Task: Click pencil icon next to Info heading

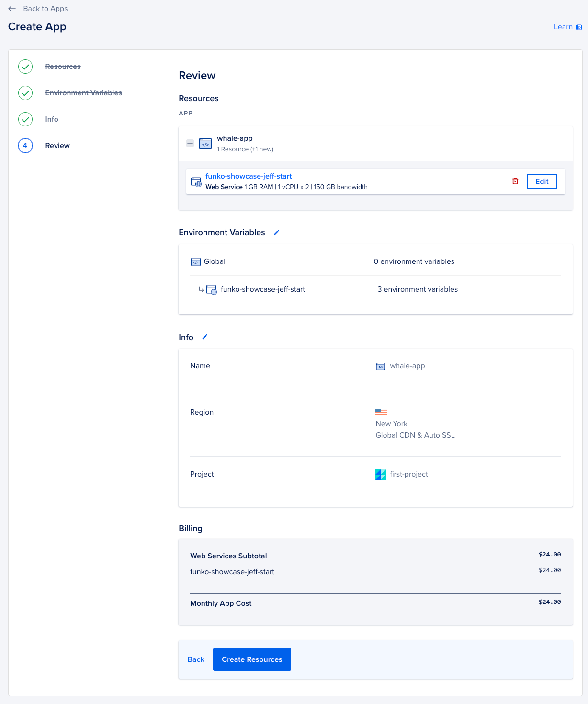Action: (205, 337)
